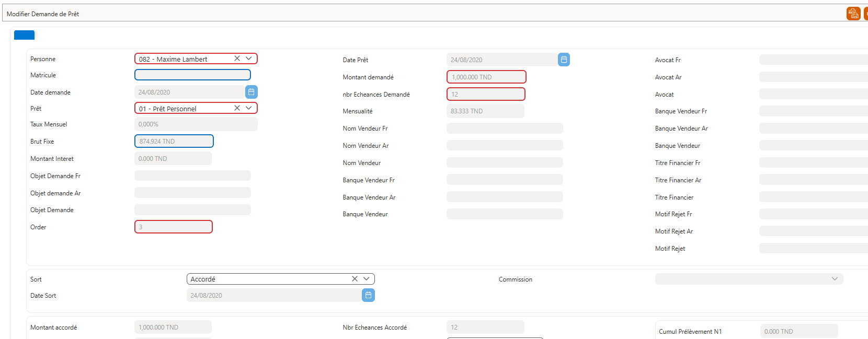
Task: Click the Banque Vendeur Ar field in right column
Action: (x=814, y=128)
